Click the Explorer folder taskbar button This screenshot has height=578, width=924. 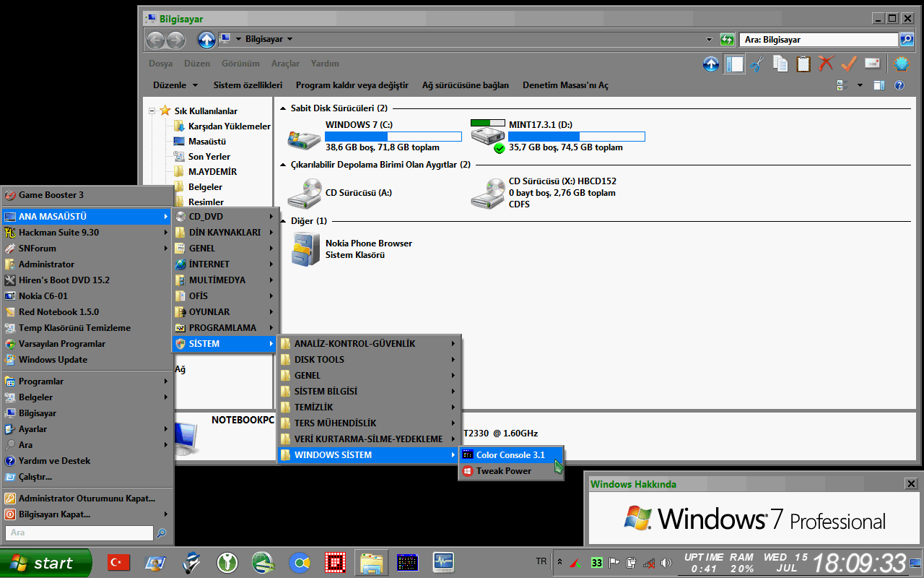click(372, 563)
